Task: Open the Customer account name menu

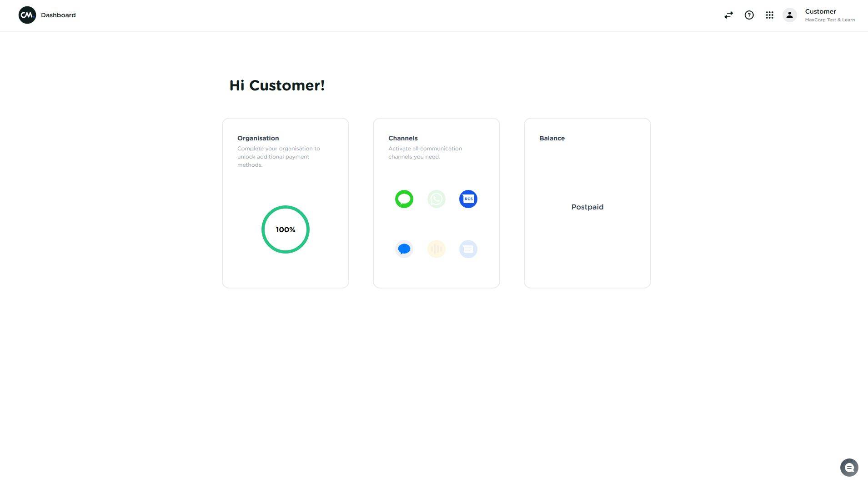Action: pos(820,11)
